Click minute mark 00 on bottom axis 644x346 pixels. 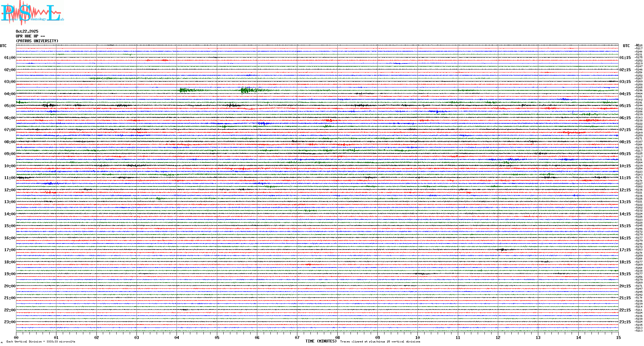coord(16,338)
